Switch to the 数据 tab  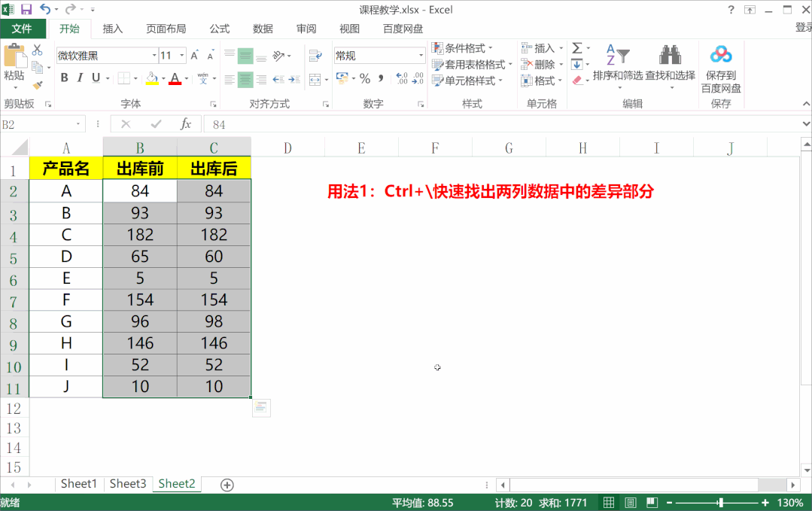coord(263,29)
